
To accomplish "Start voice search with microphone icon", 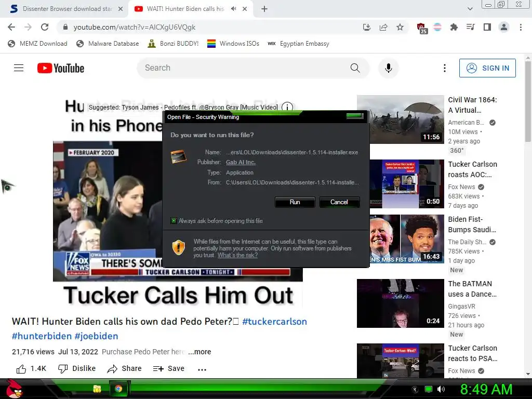I will click(x=389, y=68).
